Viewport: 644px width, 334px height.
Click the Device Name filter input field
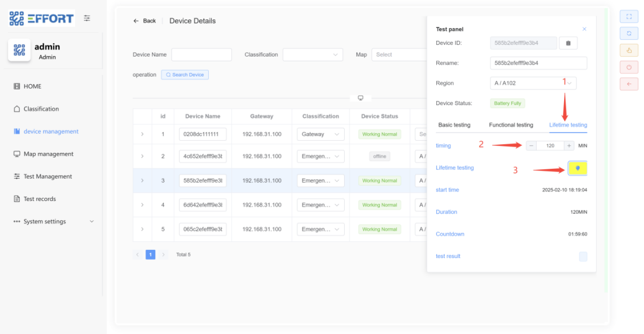pyautogui.click(x=201, y=55)
